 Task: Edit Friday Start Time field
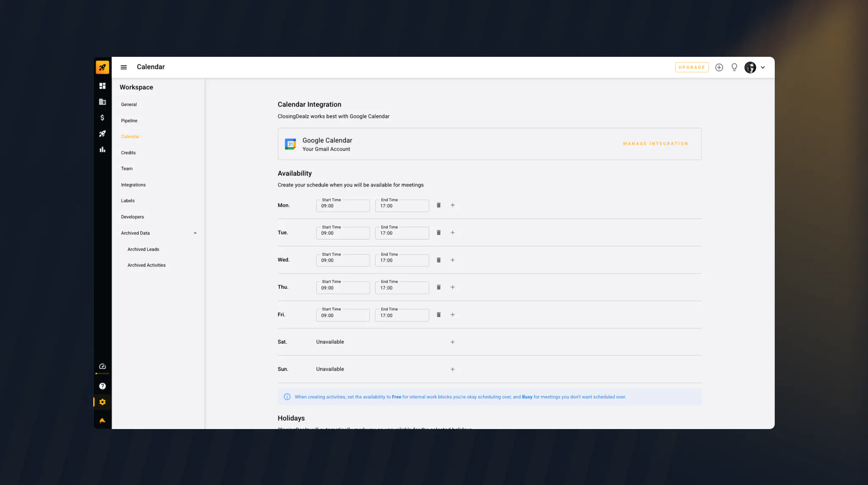click(343, 315)
